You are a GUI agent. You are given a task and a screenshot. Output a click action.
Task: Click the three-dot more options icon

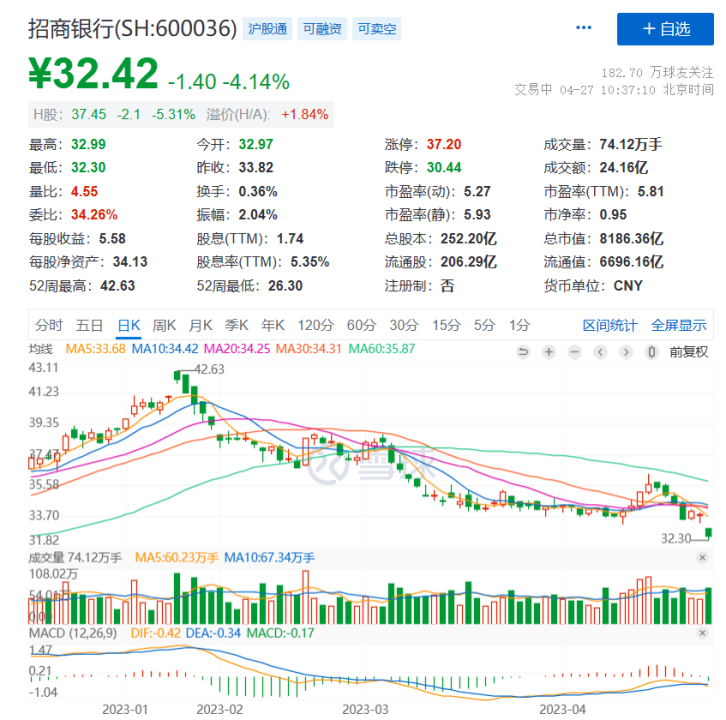[x=583, y=28]
